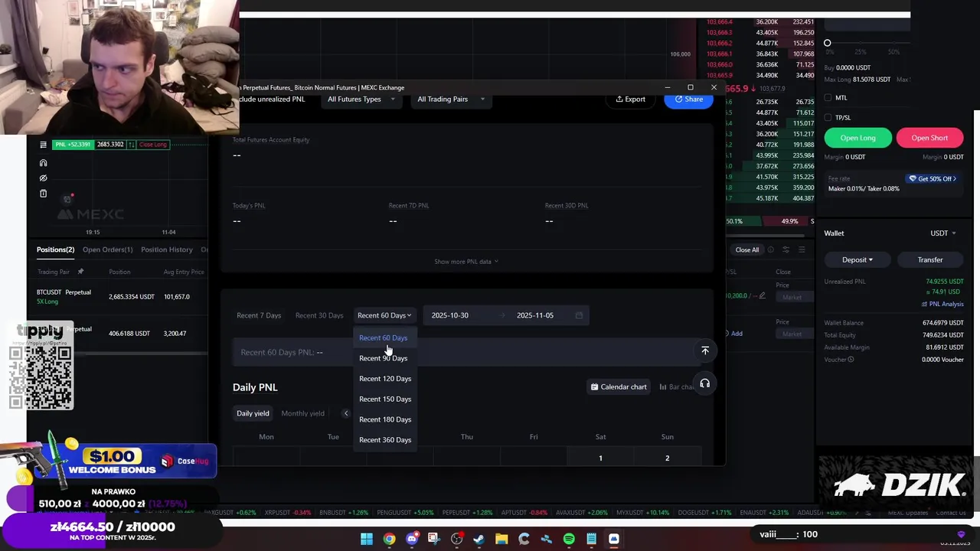
Task: Open File Explorer from the taskbar
Action: coord(501,539)
